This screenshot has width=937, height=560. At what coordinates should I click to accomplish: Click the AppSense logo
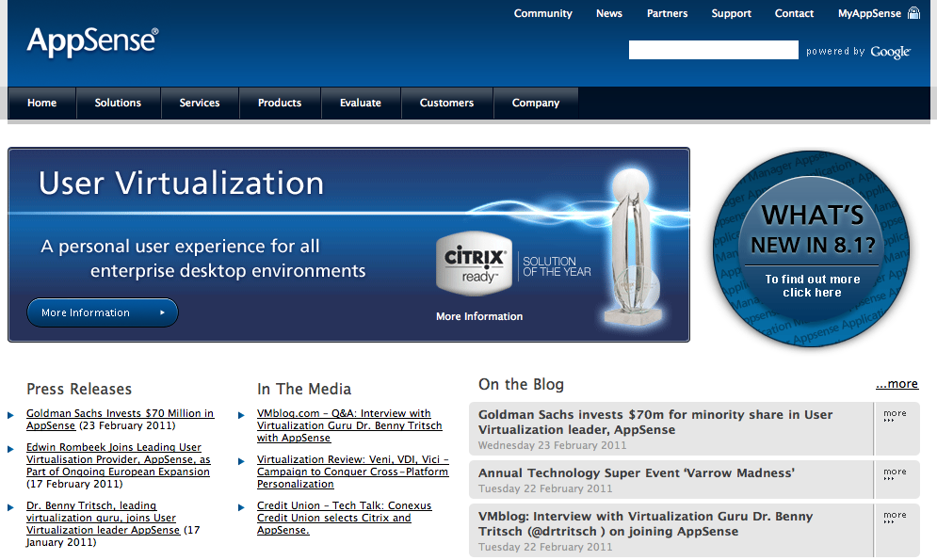click(x=92, y=41)
